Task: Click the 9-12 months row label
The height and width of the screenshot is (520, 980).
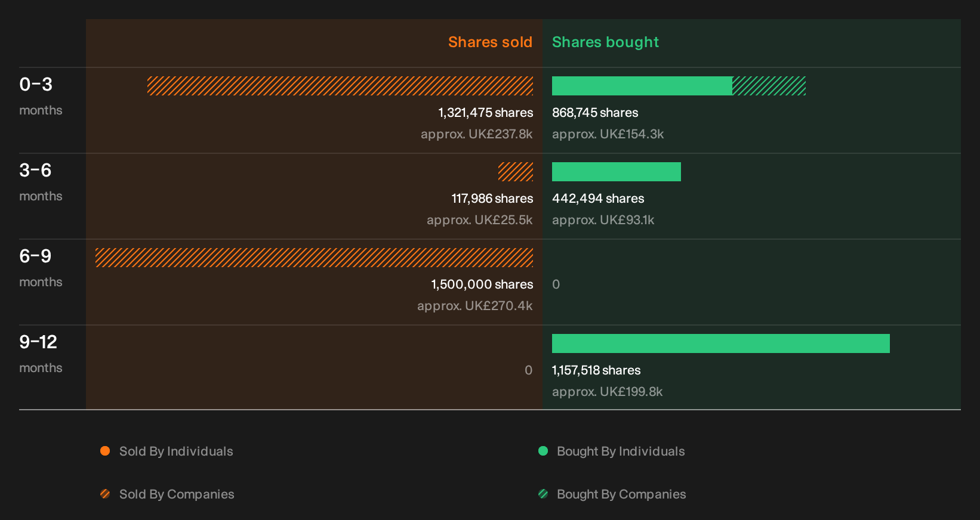Action: click(41, 353)
